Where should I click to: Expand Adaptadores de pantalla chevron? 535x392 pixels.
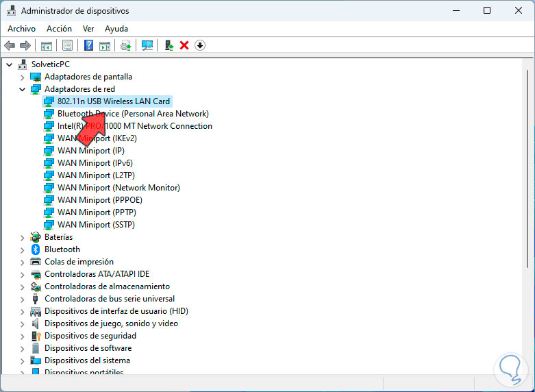[x=23, y=77]
